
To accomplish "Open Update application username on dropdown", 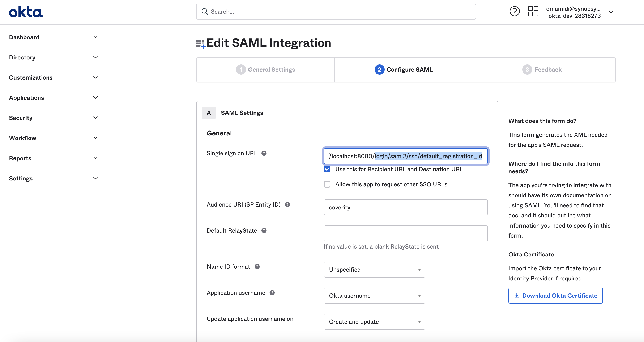I will 374,321.
